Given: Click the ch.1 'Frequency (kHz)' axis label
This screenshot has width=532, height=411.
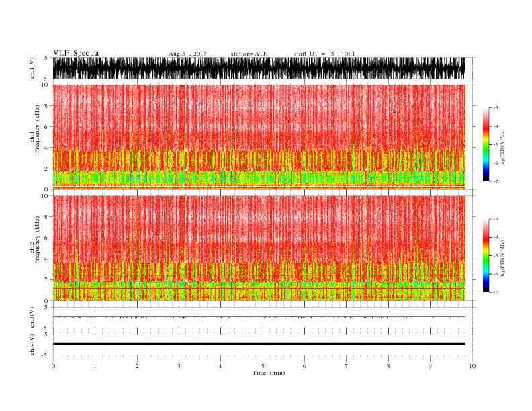Looking at the screenshot, I should [x=38, y=129].
